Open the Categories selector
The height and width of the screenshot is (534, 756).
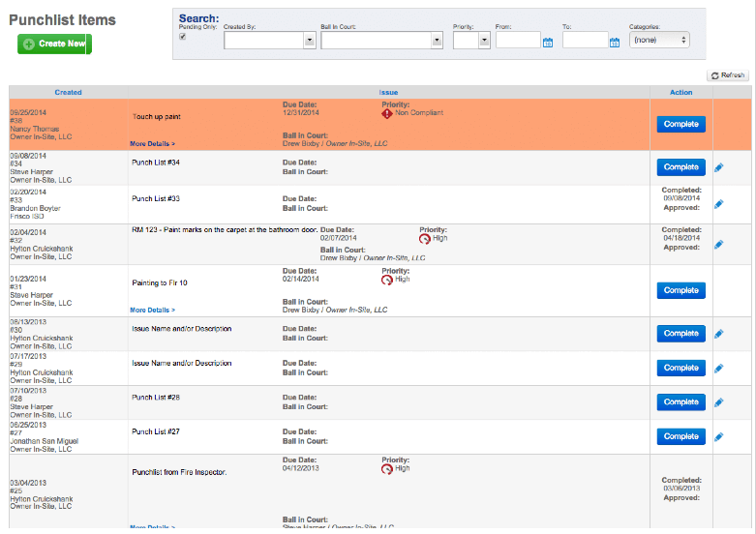coord(659,40)
